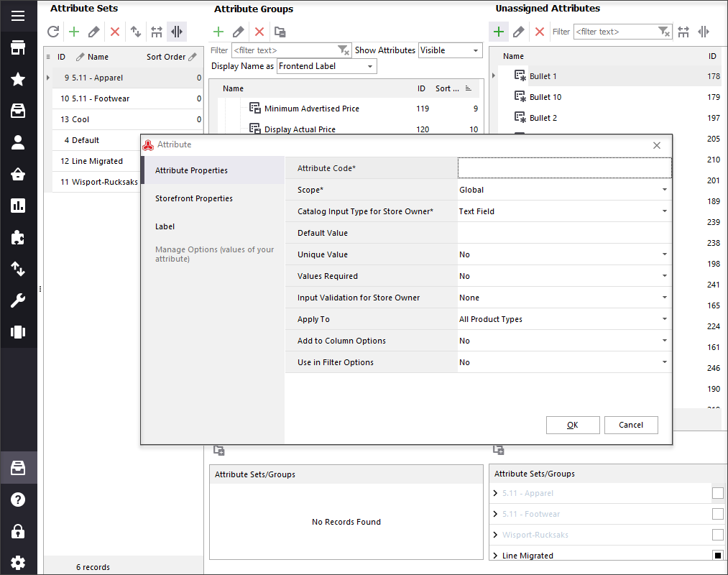Sort Attribute Sets by Sort Order column
Image resolution: width=728 pixels, height=575 pixels.
click(x=166, y=57)
